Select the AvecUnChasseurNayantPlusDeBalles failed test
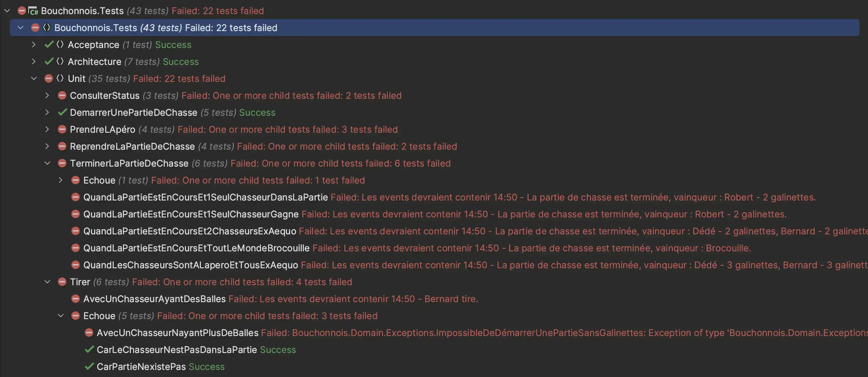 [x=177, y=333]
